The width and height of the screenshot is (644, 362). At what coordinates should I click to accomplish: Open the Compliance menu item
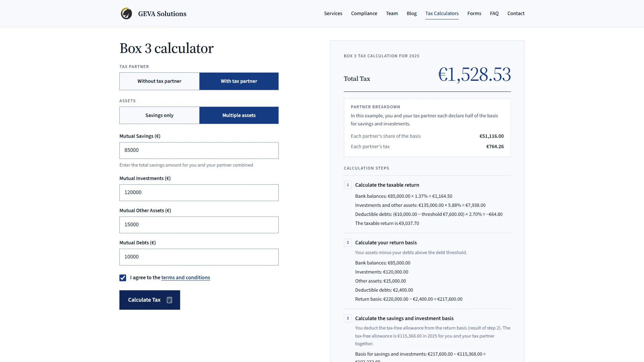click(x=364, y=13)
